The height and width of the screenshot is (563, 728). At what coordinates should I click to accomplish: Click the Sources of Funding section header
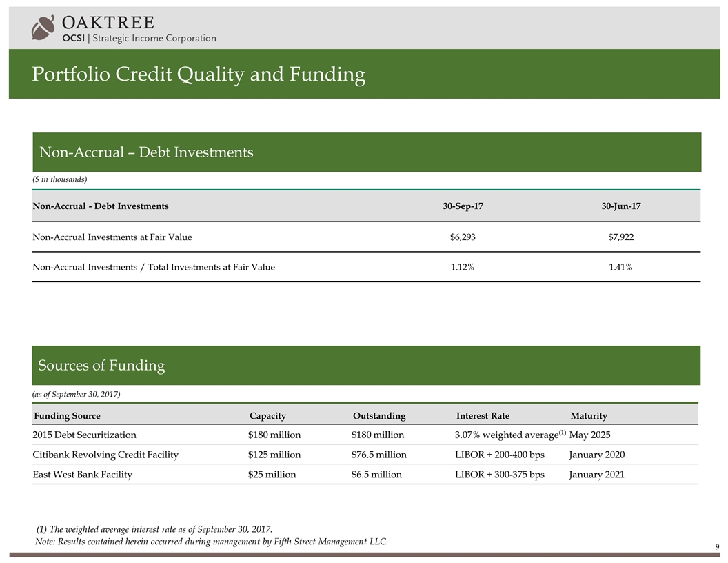(x=102, y=366)
